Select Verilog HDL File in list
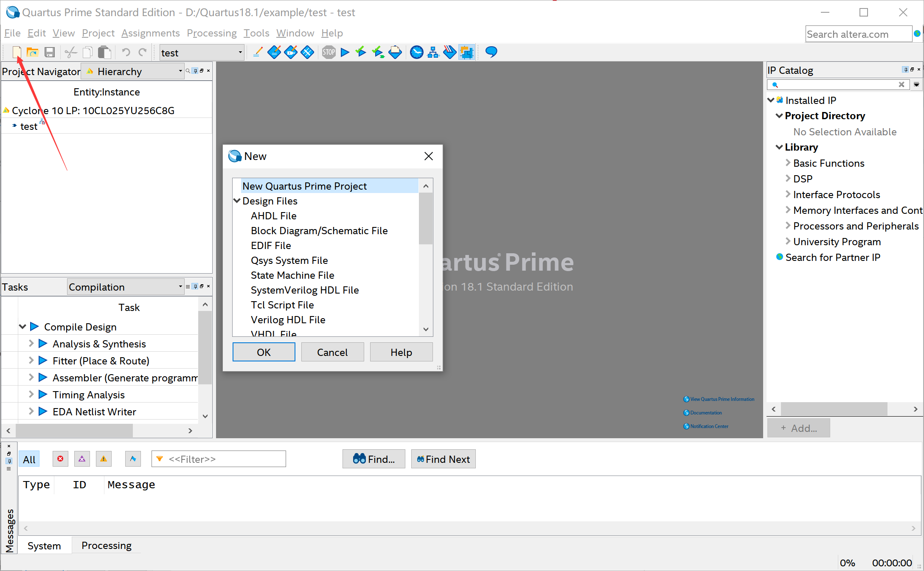 288,320
